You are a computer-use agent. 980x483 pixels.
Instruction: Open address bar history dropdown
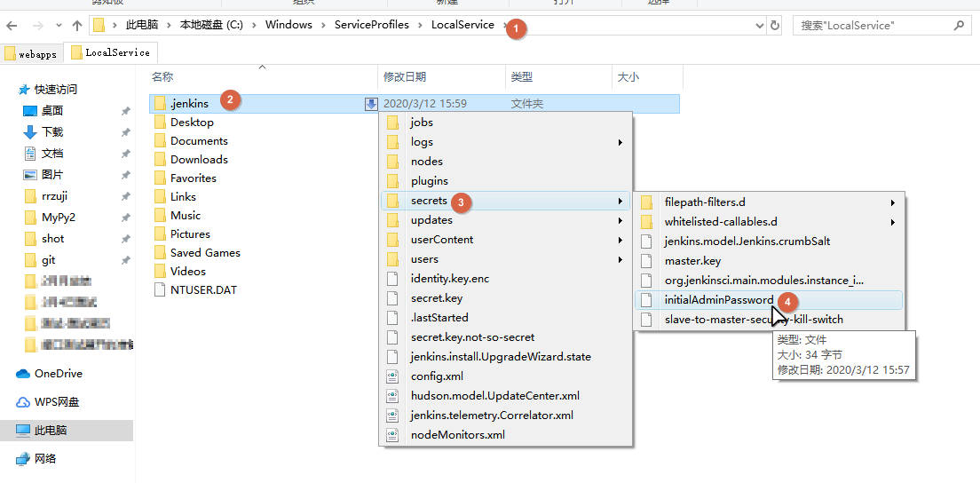pyautogui.click(x=760, y=26)
